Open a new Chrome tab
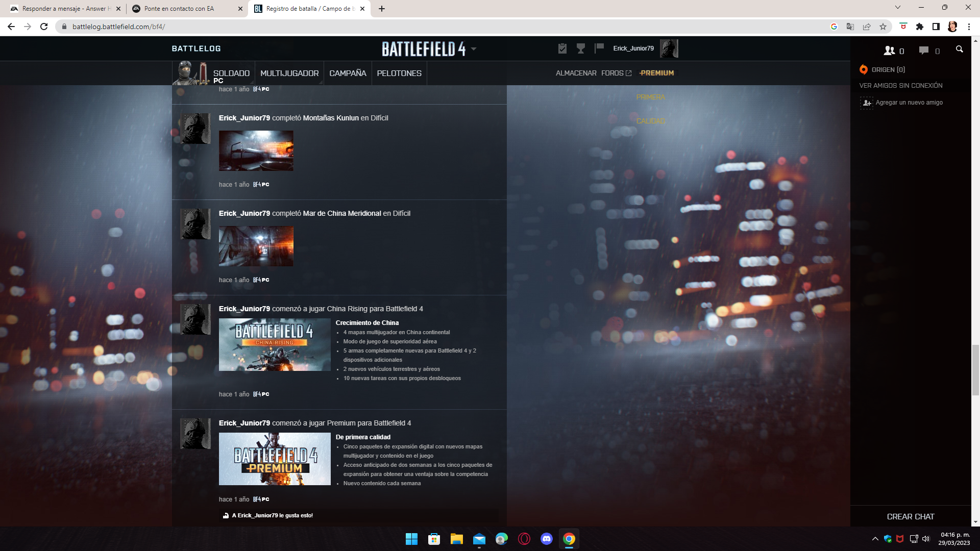 pyautogui.click(x=382, y=9)
